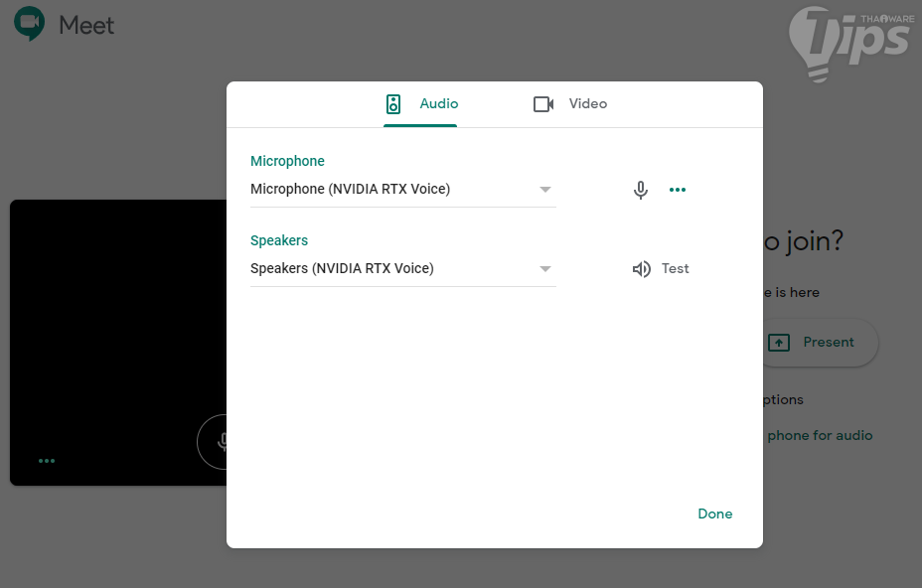This screenshot has height=588, width=922.
Task: Click the black video preview area
Action: point(118,343)
